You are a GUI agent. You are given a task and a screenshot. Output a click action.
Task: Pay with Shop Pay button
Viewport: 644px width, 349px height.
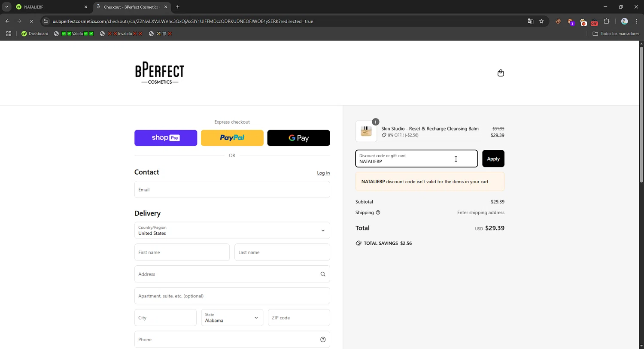166,138
